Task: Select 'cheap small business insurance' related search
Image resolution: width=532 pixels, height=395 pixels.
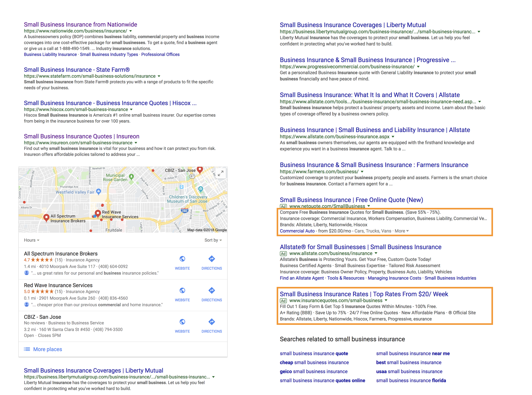Action: coord(314,363)
